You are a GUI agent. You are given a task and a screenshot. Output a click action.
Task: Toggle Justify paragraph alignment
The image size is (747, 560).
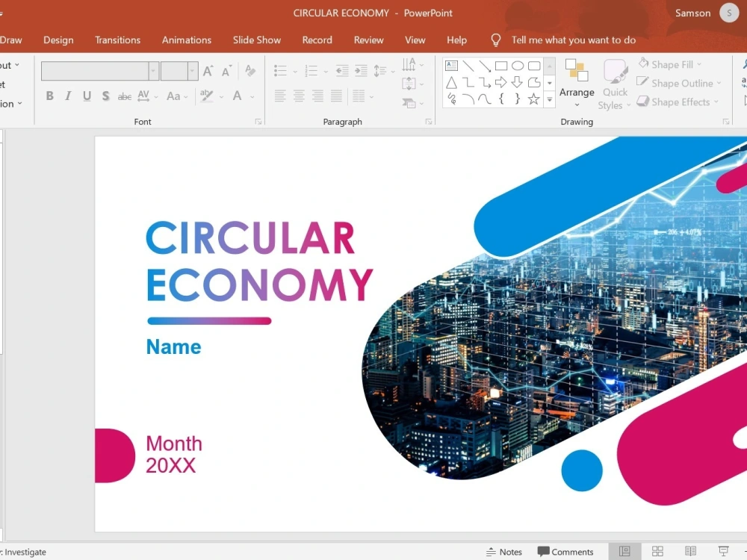tap(336, 96)
